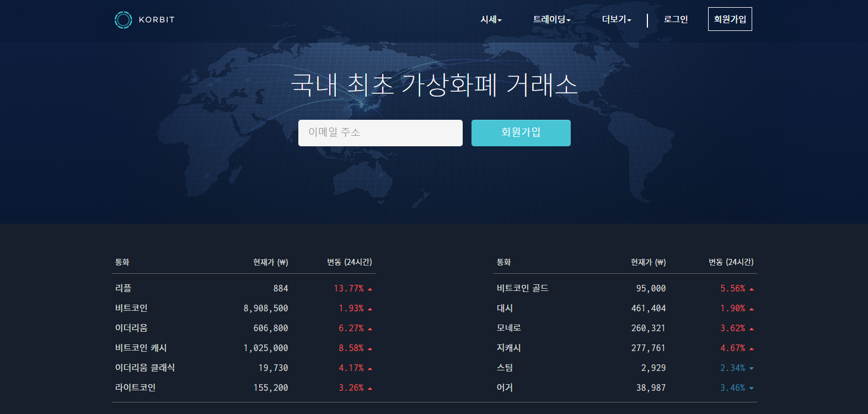Image resolution: width=868 pixels, height=414 pixels.
Task: Click the 6.27% change value
Action: pyautogui.click(x=351, y=328)
